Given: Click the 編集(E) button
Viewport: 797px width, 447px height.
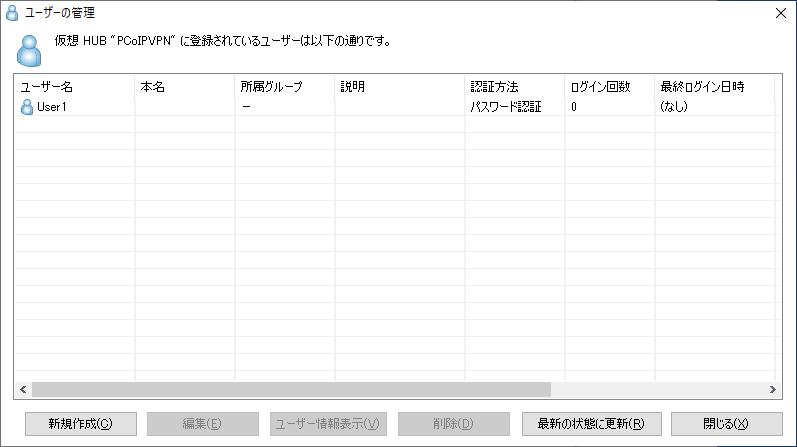Looking at the screenshot, I should point(203,424).
